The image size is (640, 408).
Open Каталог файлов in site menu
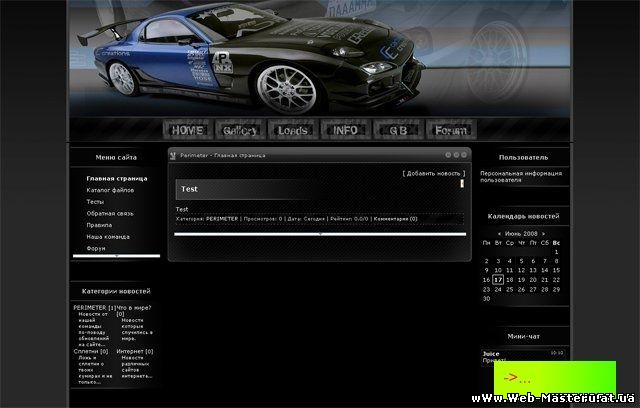tap(110, 190)
